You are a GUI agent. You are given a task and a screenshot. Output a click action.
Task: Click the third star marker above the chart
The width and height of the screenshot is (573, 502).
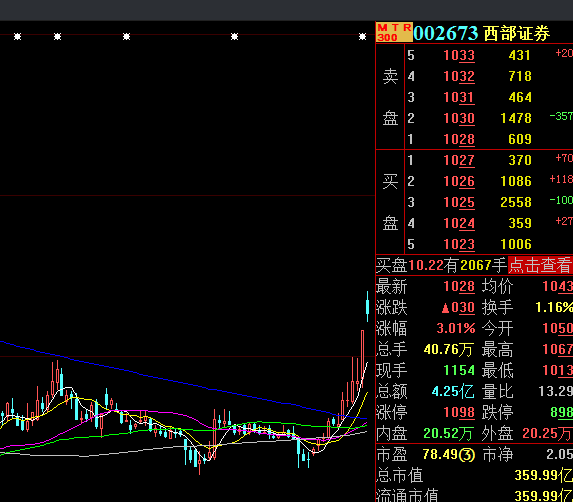pyautogui.click(x=126, y=37)
